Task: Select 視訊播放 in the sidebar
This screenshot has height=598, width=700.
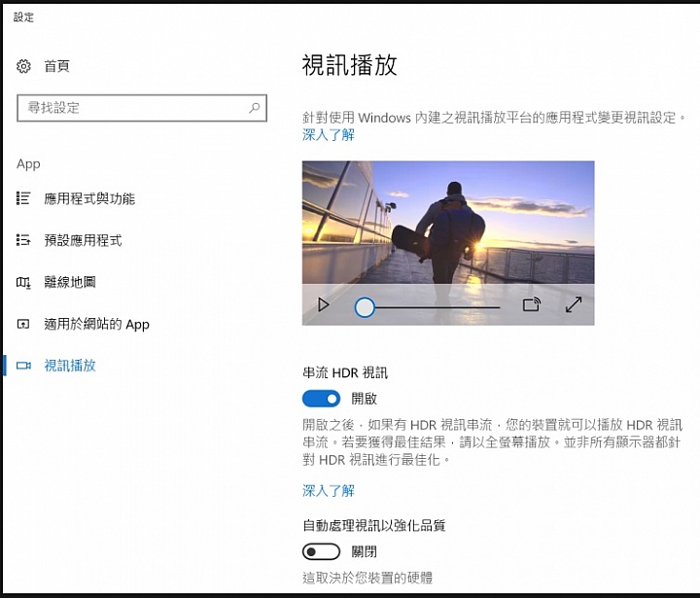Action: [x=70, y=366]
